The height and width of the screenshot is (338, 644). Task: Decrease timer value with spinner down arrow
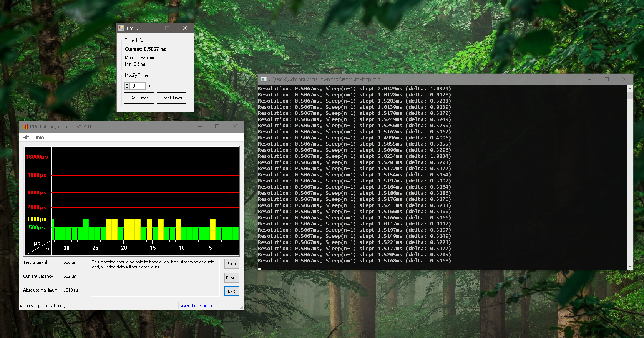click(127, 87)
